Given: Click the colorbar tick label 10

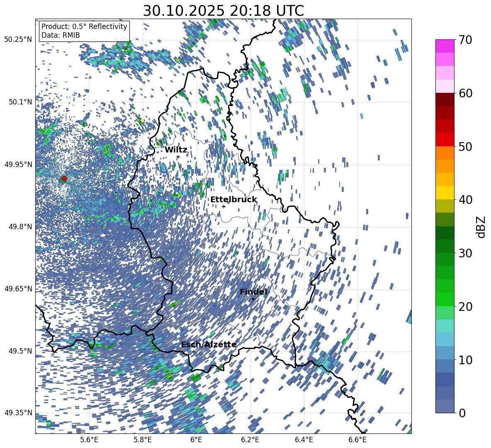Looking at the screenshot, I should tap(465, 360).
